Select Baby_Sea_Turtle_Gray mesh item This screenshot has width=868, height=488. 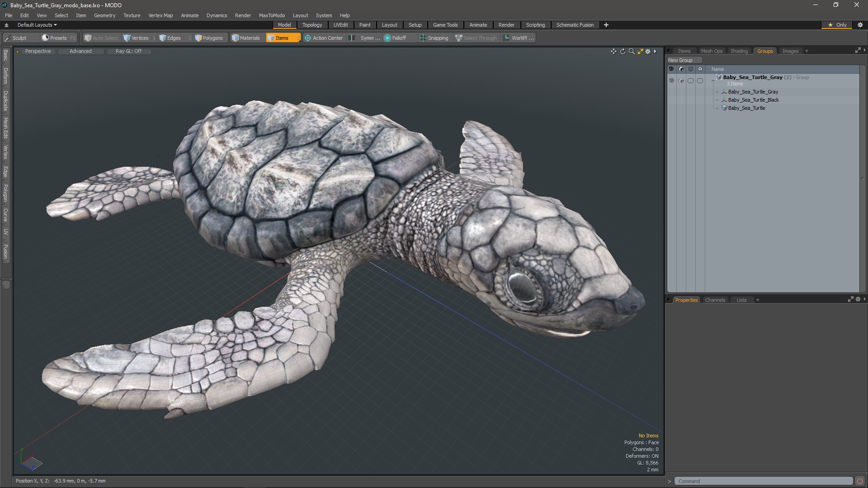pos(752,91)
